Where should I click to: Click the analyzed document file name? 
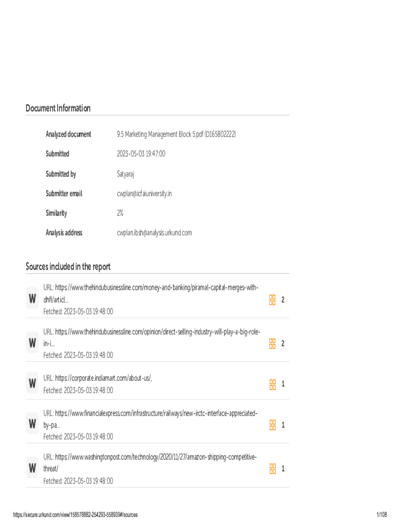[176, 135]
